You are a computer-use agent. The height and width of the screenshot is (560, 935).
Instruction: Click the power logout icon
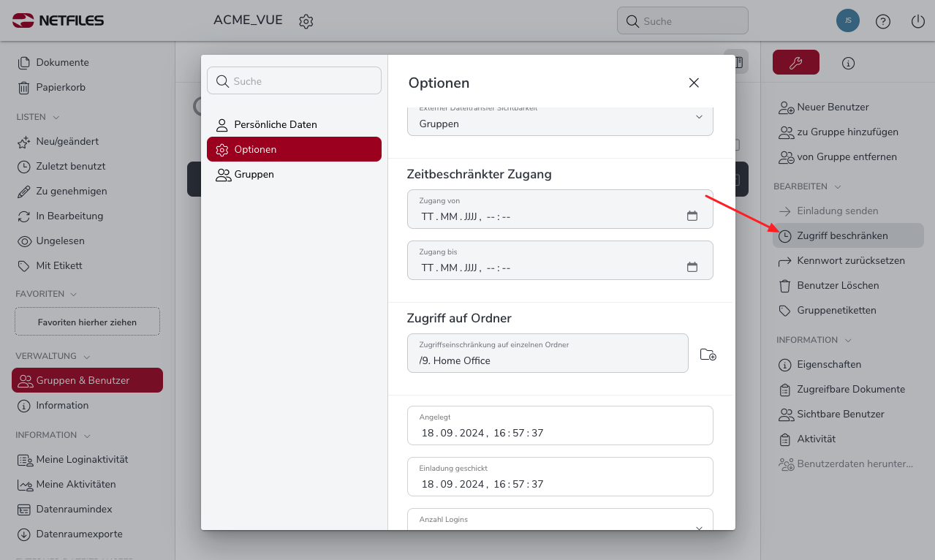(917, 21)
